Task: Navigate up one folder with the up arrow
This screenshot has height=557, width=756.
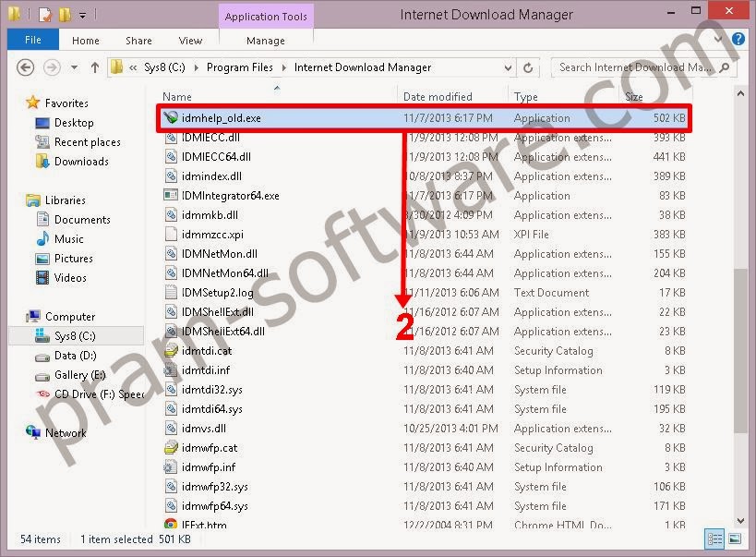Action: tap(95, 67)
